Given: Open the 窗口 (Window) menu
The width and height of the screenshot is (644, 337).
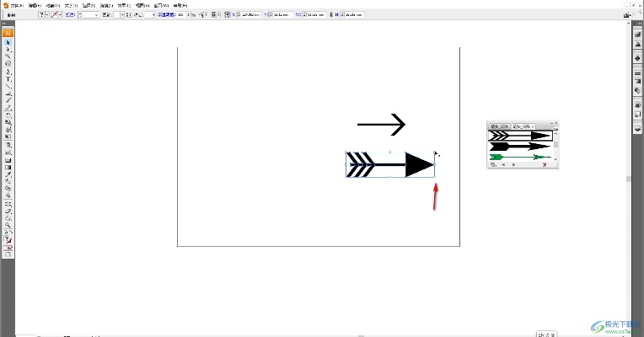Looking at the screenshot, I should pyautogui.click(x=161, y=5).
